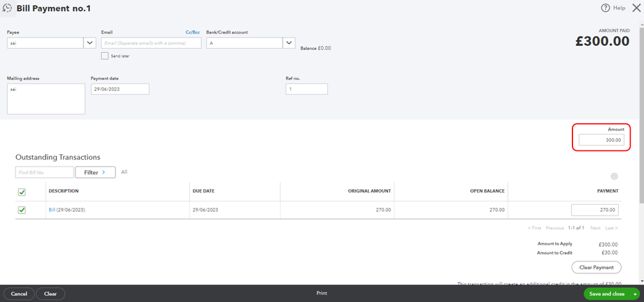Click the Payment date field

120,89
